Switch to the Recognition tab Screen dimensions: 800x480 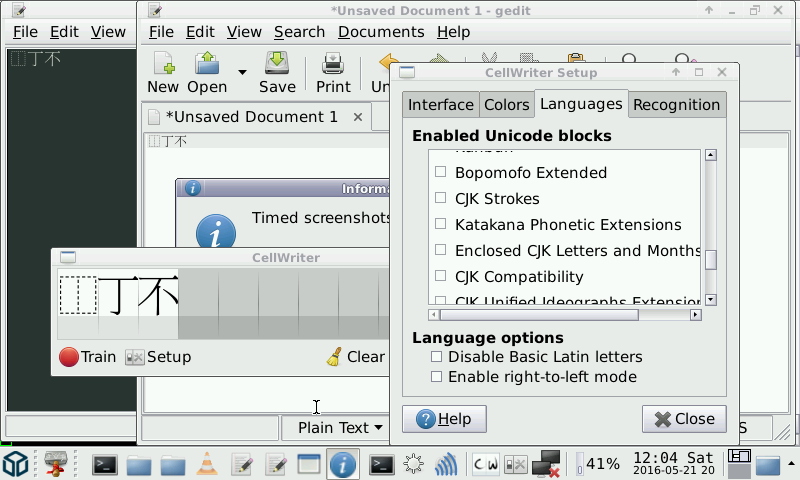point(676,105)
